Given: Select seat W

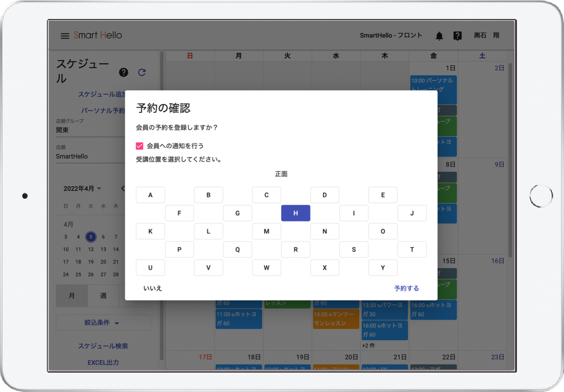Looking at the screenshot, I should tap(266, 267).
